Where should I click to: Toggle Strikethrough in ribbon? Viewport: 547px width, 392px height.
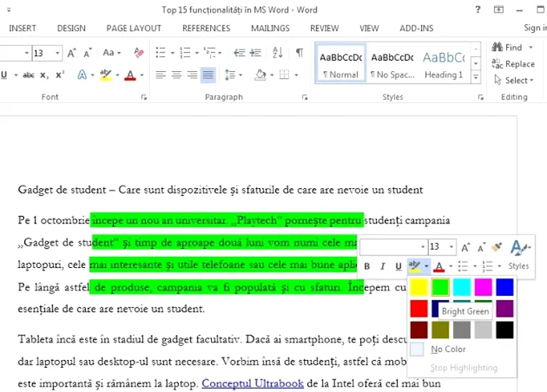29,75
